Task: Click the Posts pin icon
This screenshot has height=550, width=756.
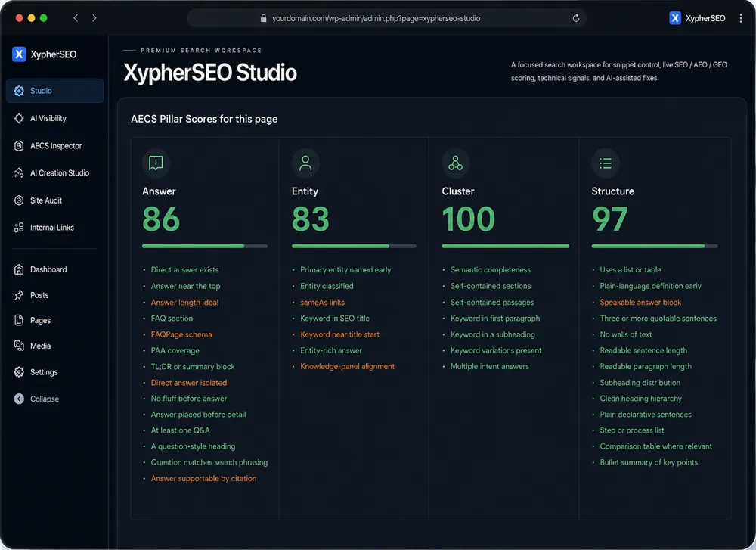Action: 19,295
